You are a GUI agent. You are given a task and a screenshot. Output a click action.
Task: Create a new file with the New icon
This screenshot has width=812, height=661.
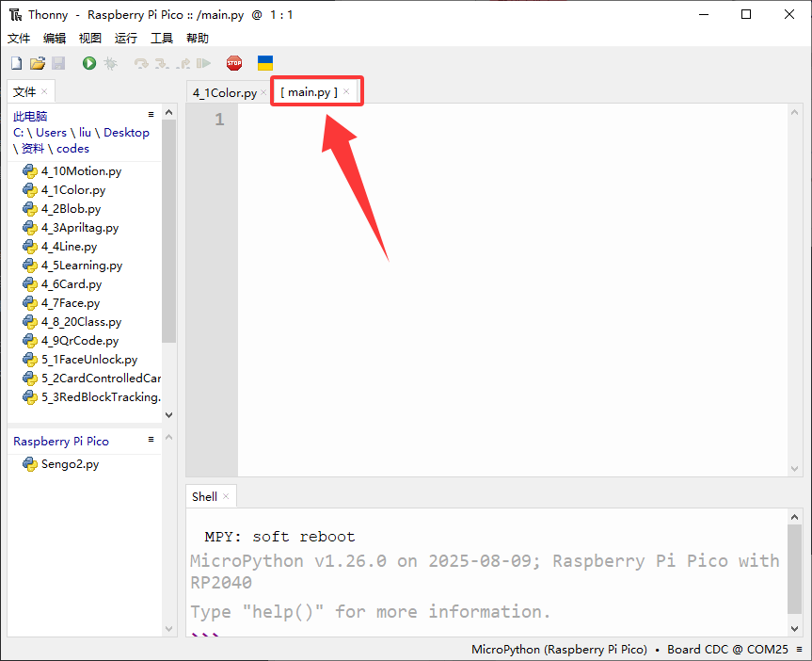point(17,63)
